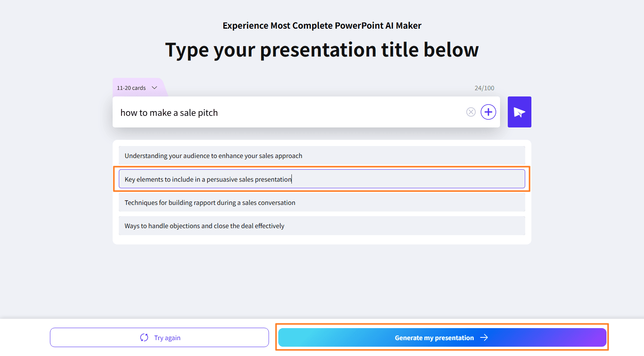This screenshot has width=644, height=356.
Task: Click the circular refresh icon beside Try again
Action: coord(144,337)
